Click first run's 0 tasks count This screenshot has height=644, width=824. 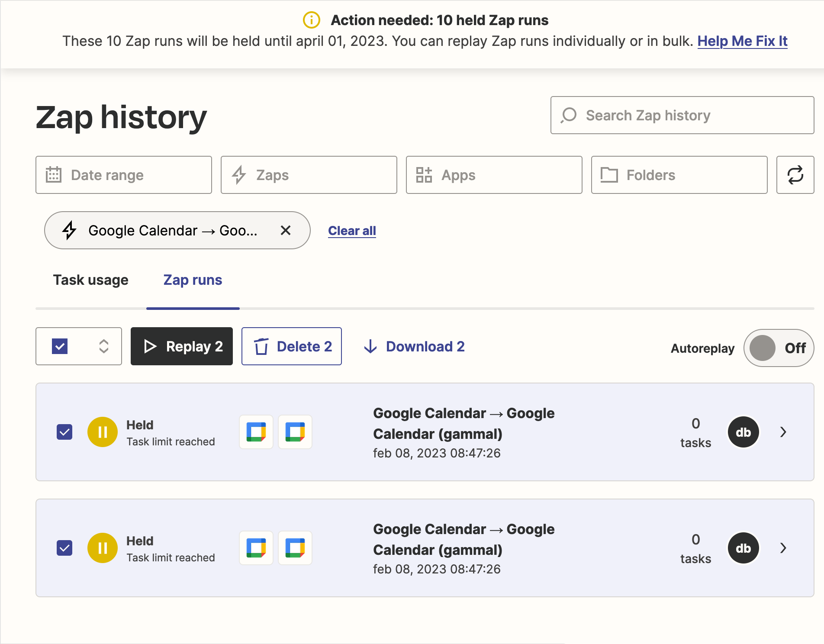pyautogui.click(x=695, y=432)
